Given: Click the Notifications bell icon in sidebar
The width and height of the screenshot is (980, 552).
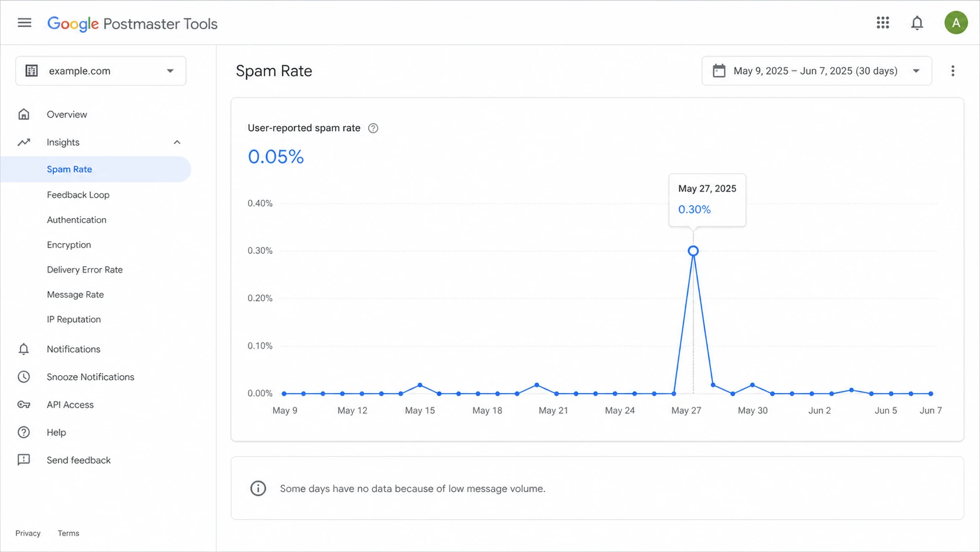Looking at the screenshot, I should 23,349.
